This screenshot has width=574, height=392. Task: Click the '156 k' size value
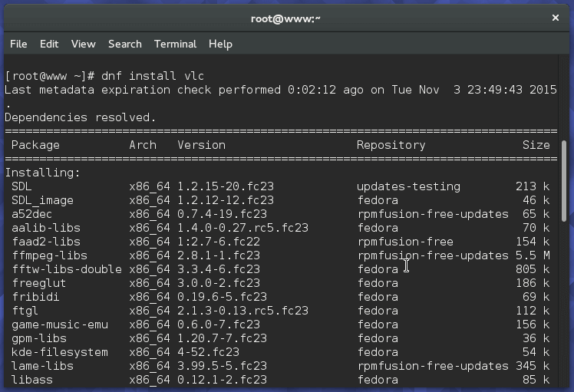533,324
